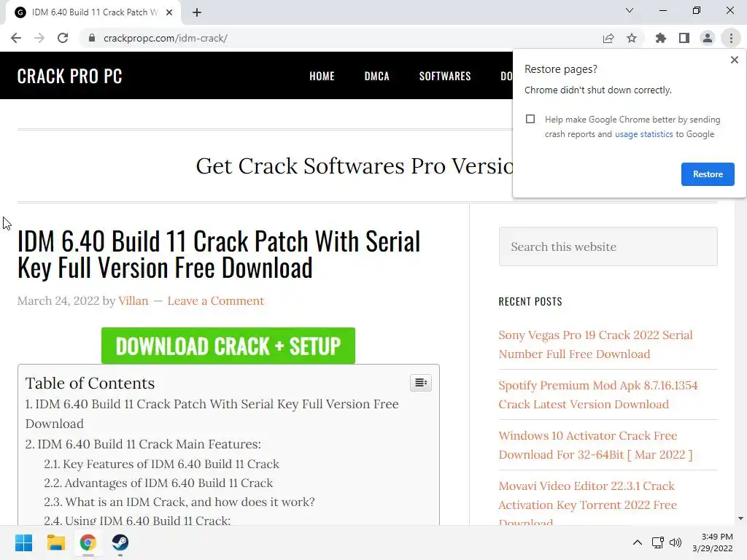Toggle the Table of Contents list icon
747x560 pixels.
[x=421, y=383]
